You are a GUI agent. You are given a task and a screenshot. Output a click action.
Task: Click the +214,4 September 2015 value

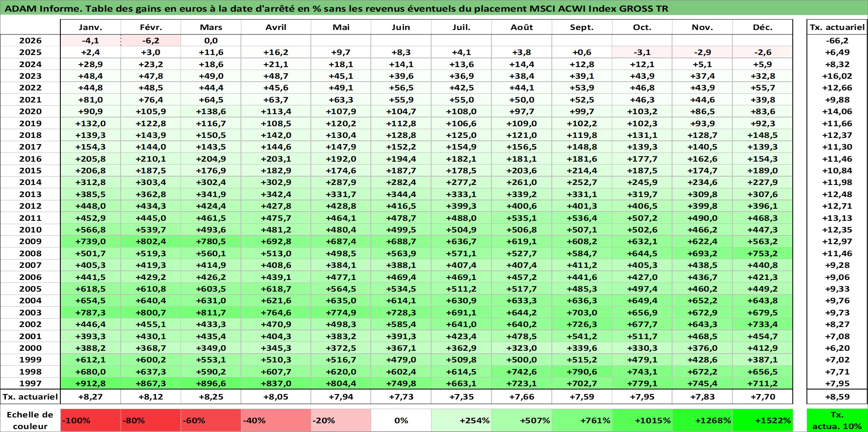pyautogui.click(x=582, y=170)
